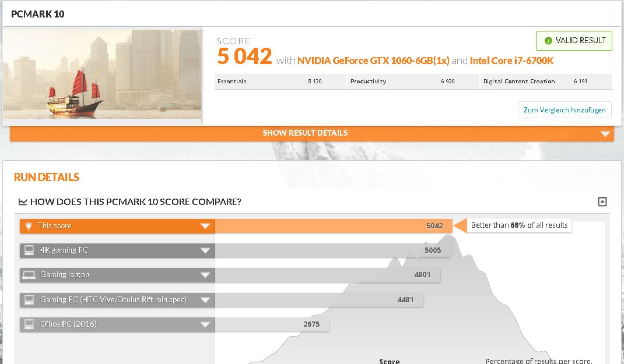624x364 pixels.
Task: Open the Office PC (2016) dropdown arrow
Action: 205,324
